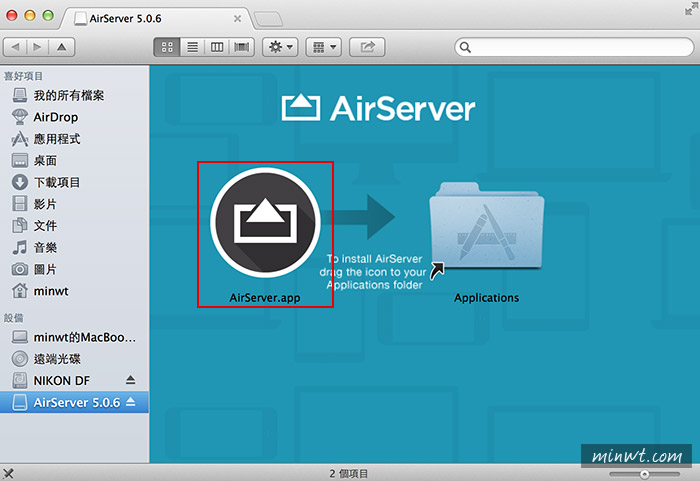
Task: Open minwt home folder in sidebar
Action: point(75,291)
